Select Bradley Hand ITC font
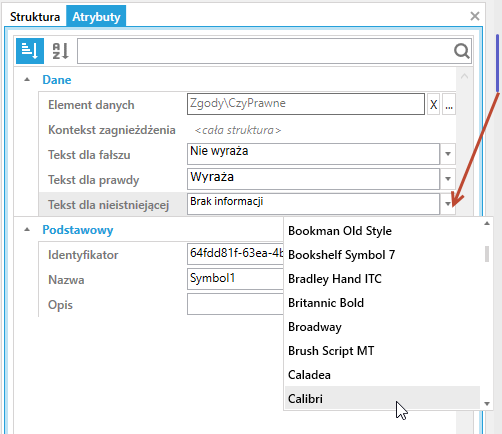Viewport: 502px width, 434px height. point(383,279)
